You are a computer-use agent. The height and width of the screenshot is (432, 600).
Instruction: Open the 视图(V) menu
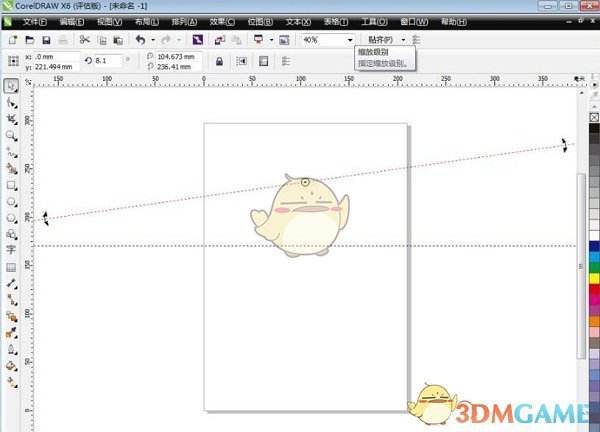[109, 22]
